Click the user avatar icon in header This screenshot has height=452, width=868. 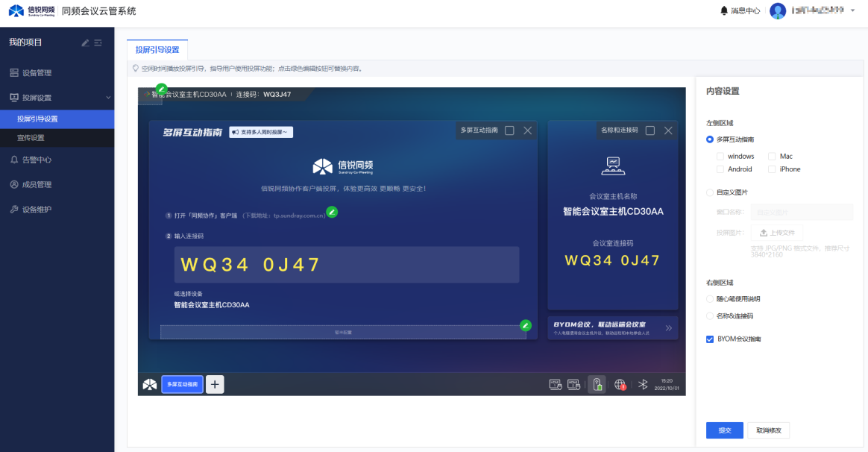click(778, 10)
